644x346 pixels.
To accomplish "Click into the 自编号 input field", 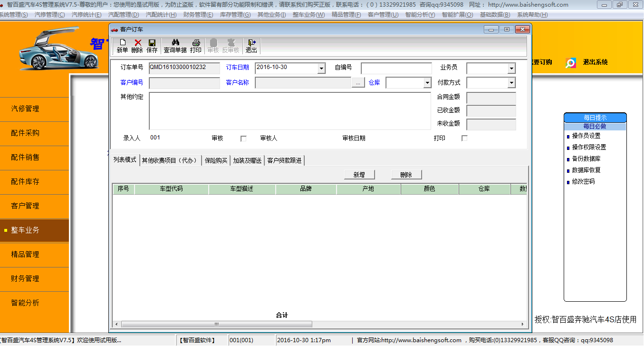I will 396,69.
